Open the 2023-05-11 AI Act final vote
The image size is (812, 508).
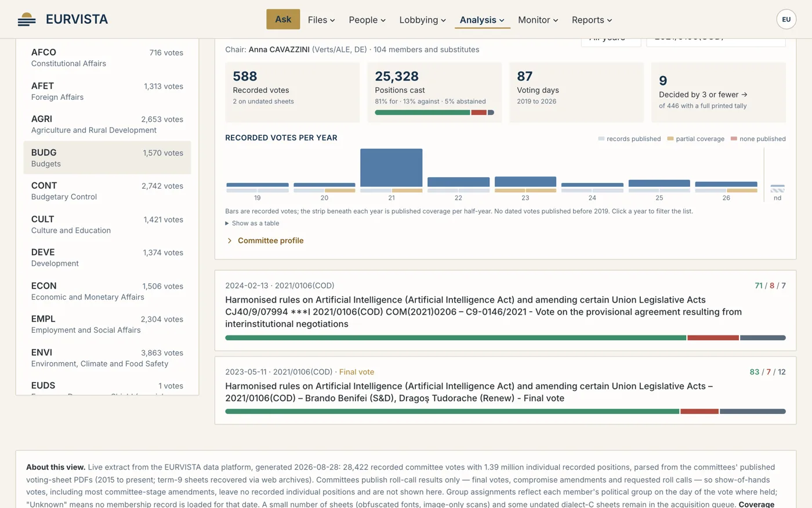(505, 391)
